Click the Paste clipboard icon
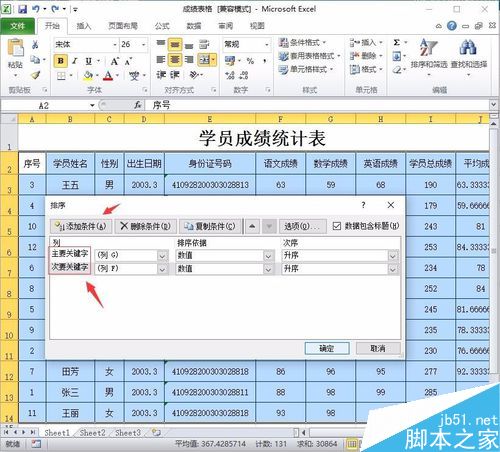Screen dimensions: 500x452 point(15,48)
